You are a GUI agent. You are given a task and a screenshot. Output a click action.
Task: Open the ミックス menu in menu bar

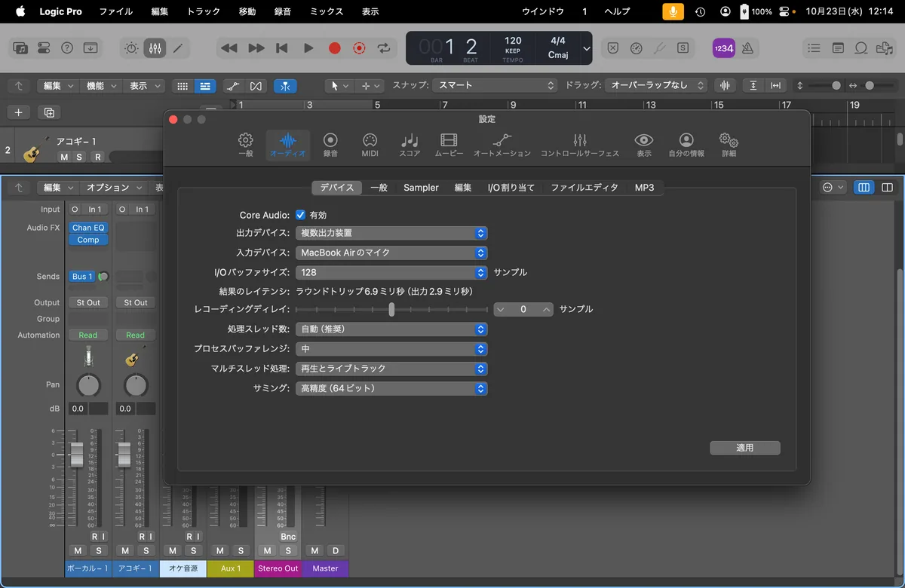[327, 11]
